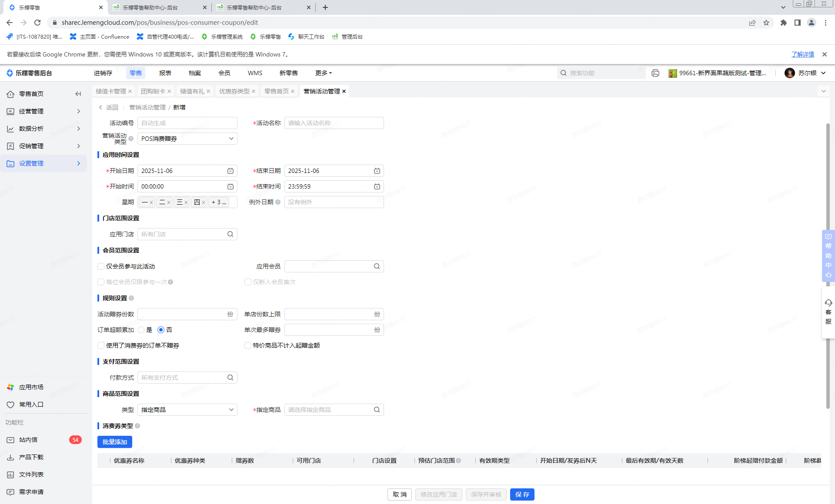Screen dimensions: 835x504
Task: Open the 类型 指定商品 dropdown
Action: [x=187, y=410]
